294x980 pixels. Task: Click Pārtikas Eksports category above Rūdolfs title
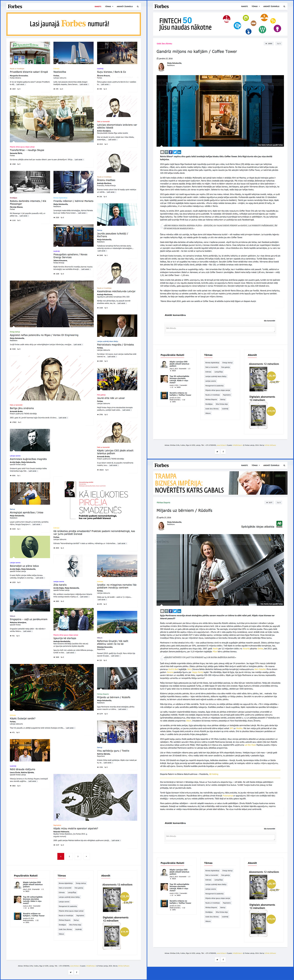pos(163,502)
